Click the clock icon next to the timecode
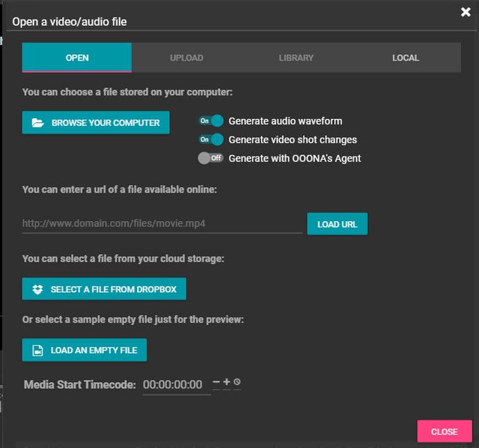Screen dimensions: 479x448 coord(237,382)
